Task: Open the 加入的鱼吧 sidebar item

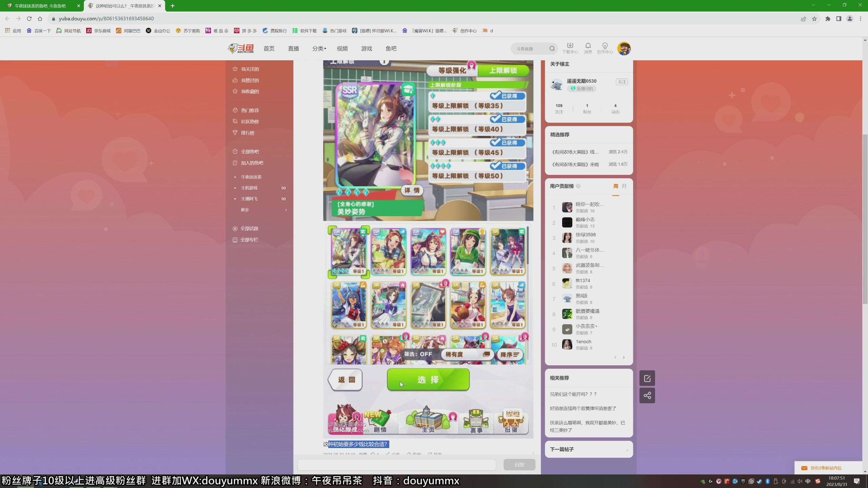Action: click(x=248, y=163)
